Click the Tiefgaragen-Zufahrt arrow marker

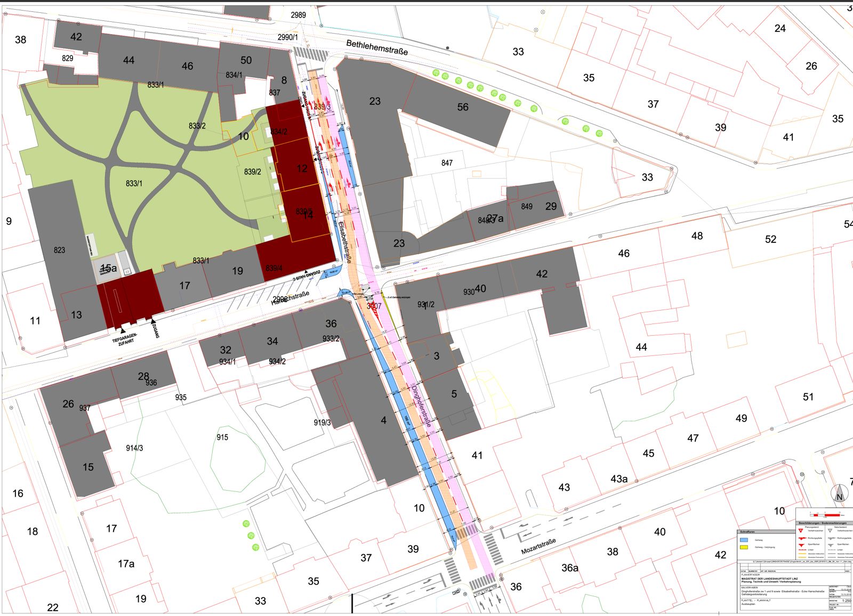(124, 331)
